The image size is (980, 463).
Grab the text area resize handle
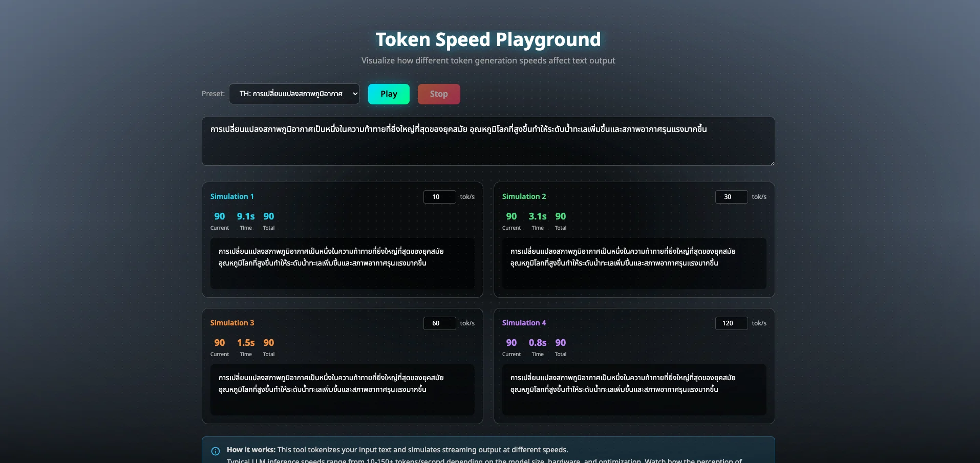point(772,163)
